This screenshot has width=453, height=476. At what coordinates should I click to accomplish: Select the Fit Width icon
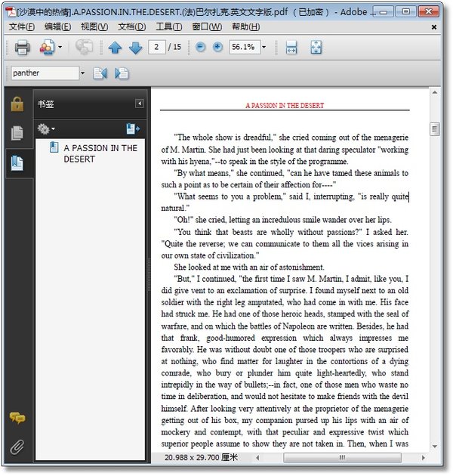pos(291,48)
